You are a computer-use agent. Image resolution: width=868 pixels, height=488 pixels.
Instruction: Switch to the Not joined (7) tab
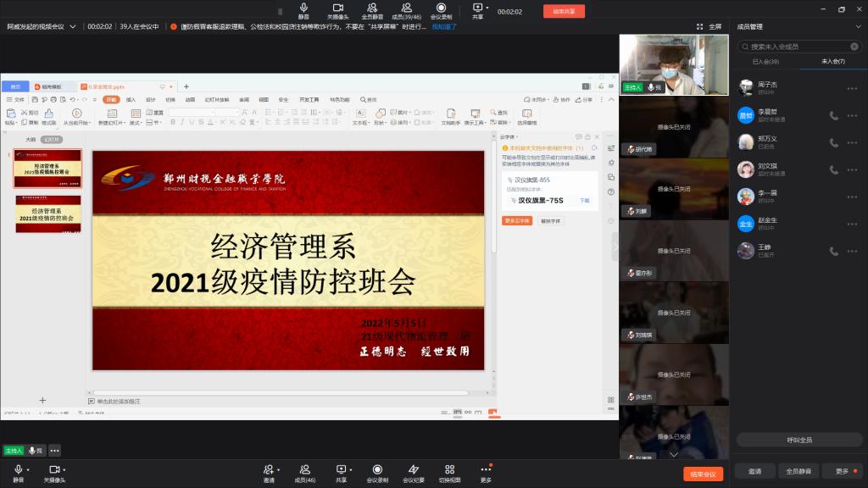pos(832,61)
